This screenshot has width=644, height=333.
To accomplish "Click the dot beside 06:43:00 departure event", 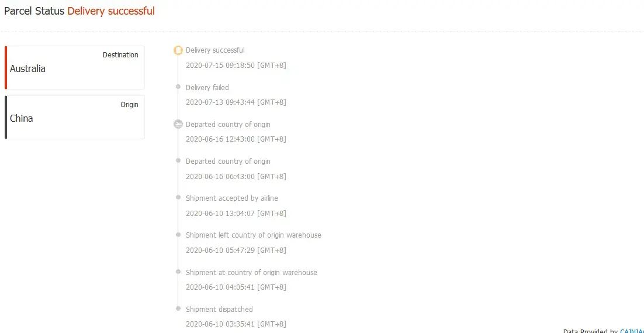I will [x=178, y=161].
